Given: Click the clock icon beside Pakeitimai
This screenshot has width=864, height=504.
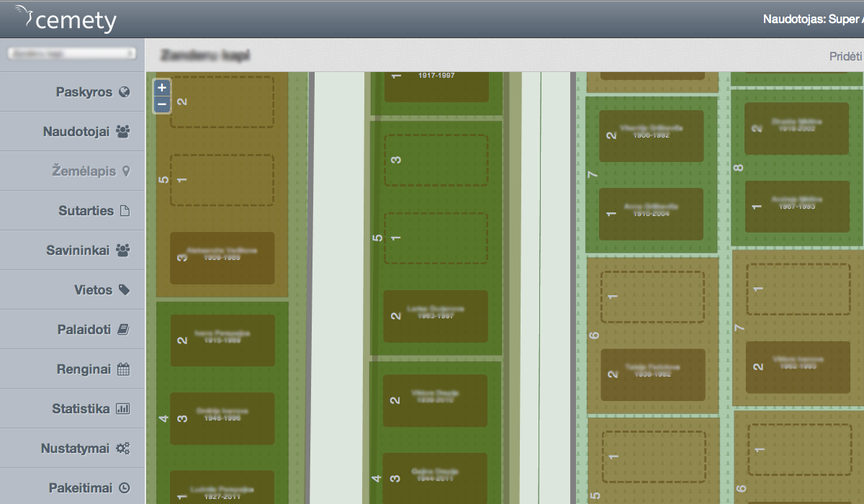Looking at the screenshot, I should tap(124, 488).
